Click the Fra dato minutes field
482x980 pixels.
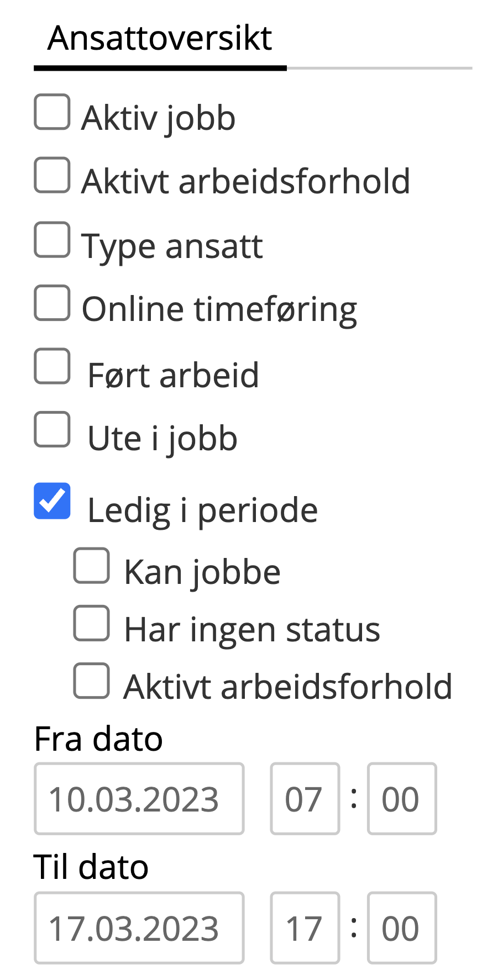[402, 799]
